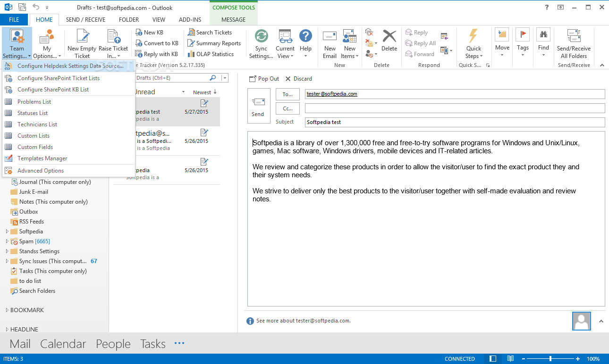
Task: Open New Items dropdown
Action: (350, 43)
